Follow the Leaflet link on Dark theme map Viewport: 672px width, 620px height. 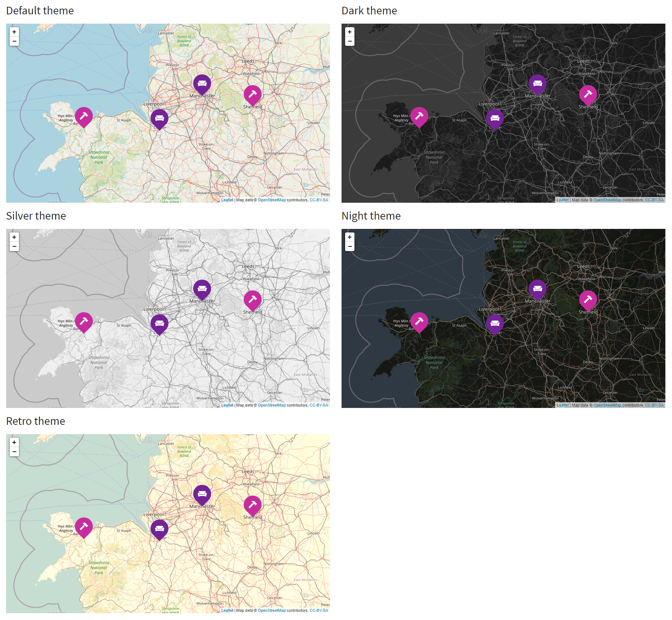[563, 200]
